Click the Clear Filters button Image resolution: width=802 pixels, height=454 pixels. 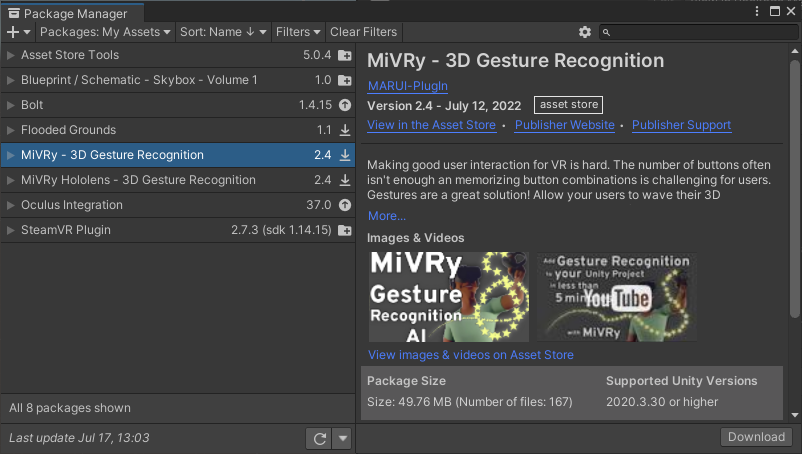click(363, 32)
